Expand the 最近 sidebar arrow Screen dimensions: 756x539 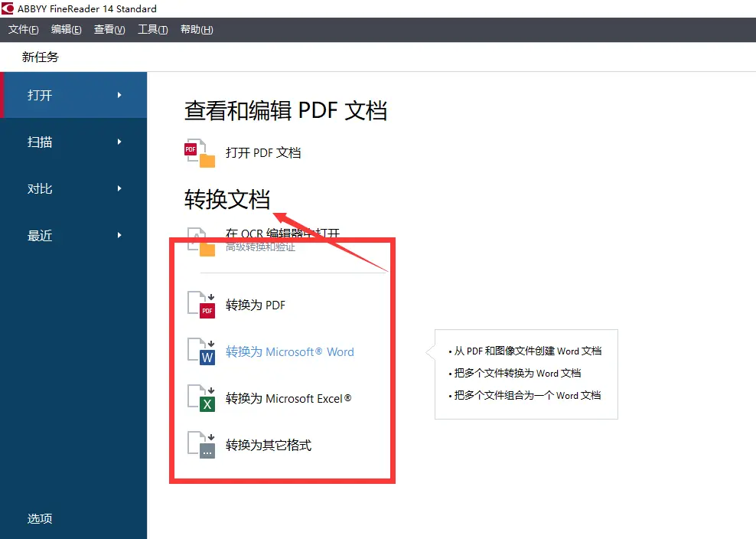pos(119,235)
